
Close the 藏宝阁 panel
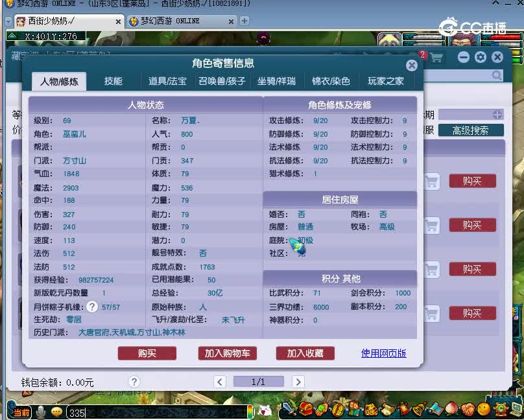497,58
